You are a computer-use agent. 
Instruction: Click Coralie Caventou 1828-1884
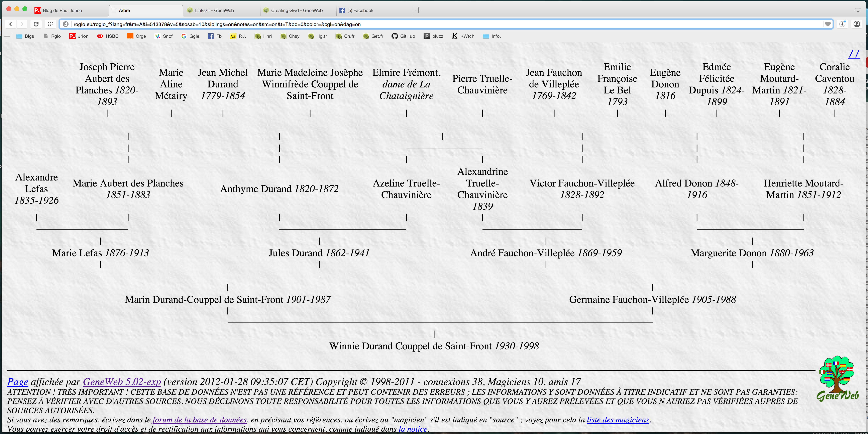pos(835,84)
